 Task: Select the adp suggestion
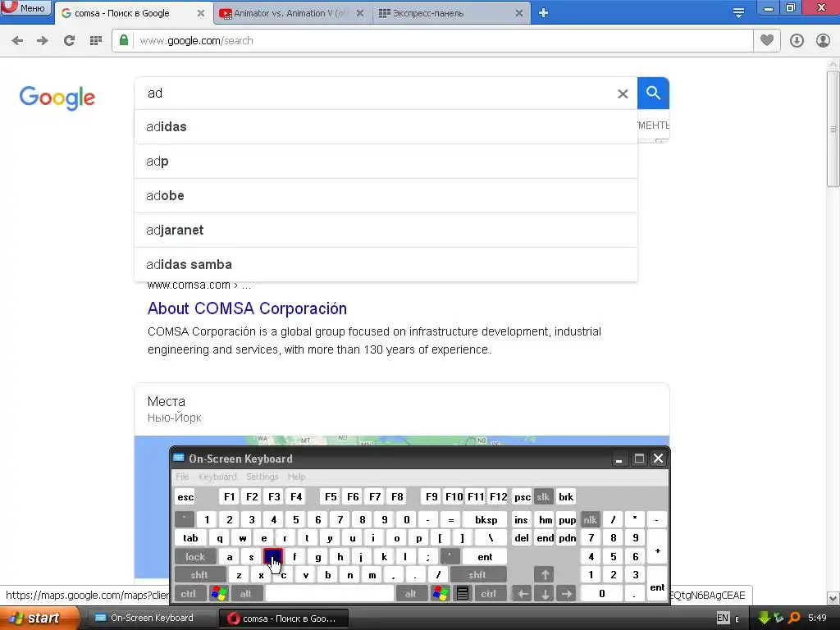click(386, 162)
